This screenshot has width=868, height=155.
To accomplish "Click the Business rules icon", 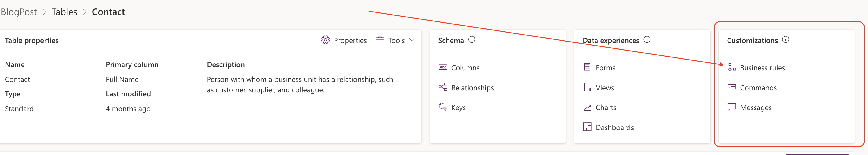I will (x=732, y=67).
